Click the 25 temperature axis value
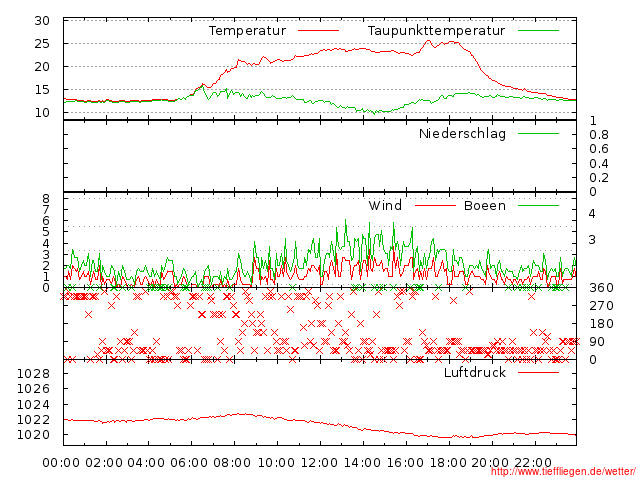640x480 pixels. tap(42, 44)
